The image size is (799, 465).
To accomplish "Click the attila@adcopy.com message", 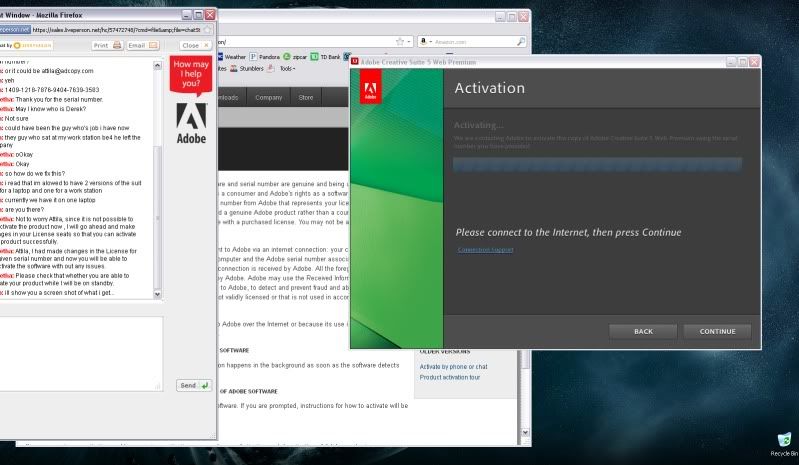I will (49, 71).
